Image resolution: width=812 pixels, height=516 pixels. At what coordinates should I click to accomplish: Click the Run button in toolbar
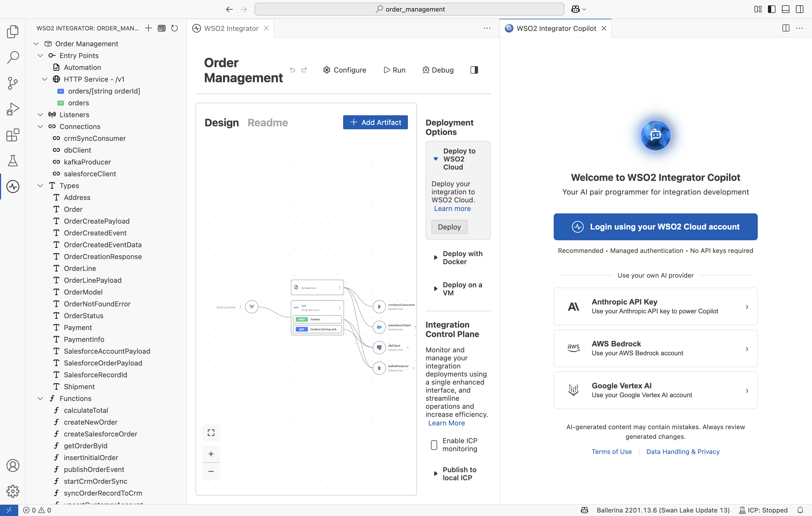coord(394,70)
